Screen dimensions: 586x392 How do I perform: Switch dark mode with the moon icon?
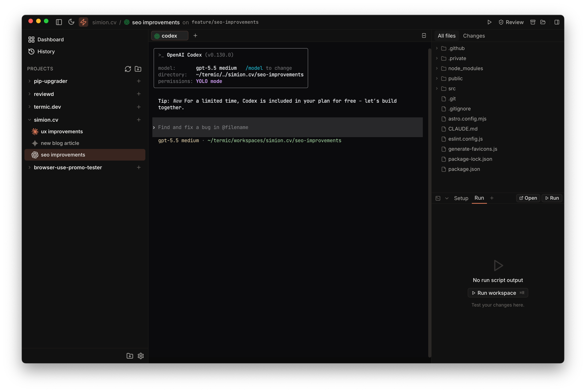[x=71, y=22]
